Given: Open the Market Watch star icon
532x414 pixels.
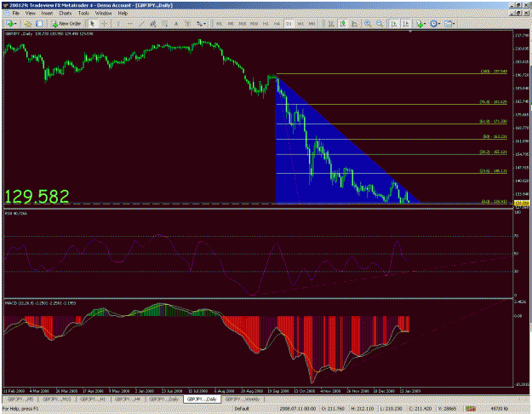Looking at the screenshot, I should pyautogui.click(x=28, y=24).
